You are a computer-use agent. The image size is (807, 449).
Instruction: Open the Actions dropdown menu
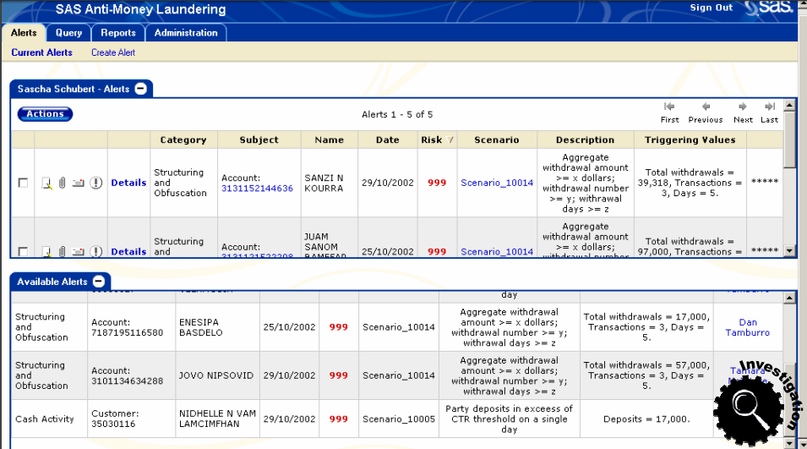(45, 114)
